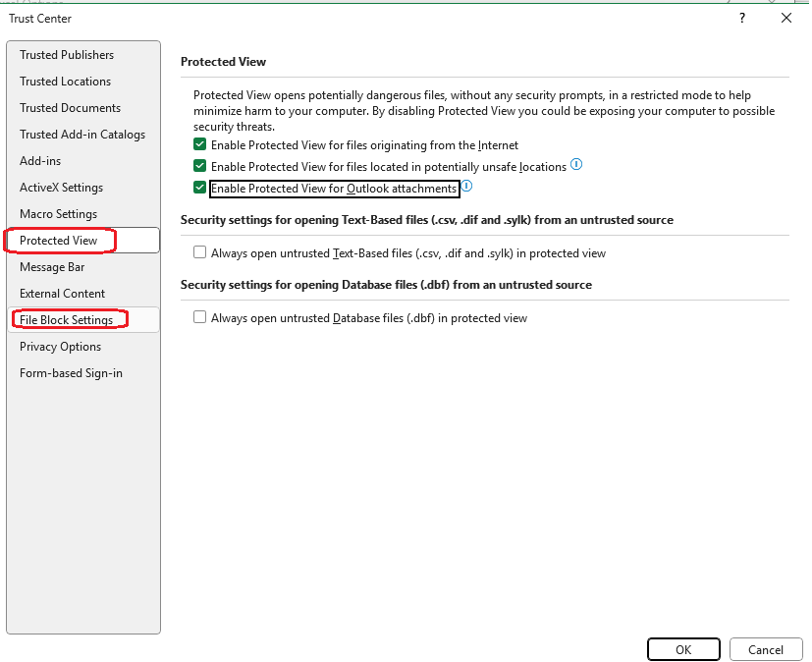Check always open untrusted Database files protected
812x662 pixels.
click(199, 317)
